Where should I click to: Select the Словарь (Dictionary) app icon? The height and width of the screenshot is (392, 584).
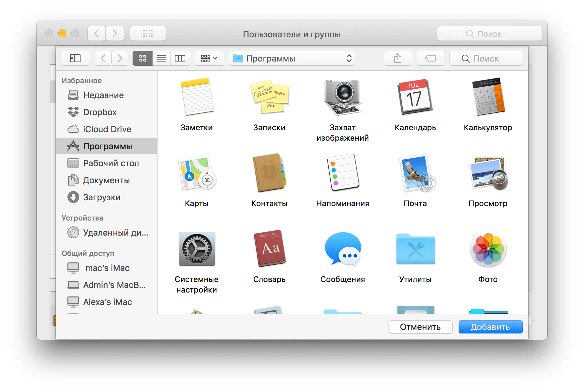pyautogui.click(x=269, y=249)
